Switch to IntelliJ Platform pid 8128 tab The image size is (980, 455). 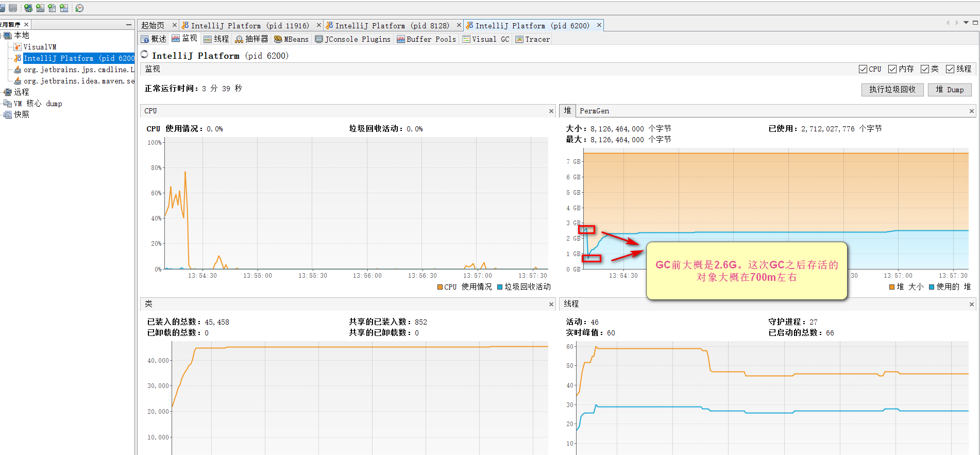tap(392, 25)
